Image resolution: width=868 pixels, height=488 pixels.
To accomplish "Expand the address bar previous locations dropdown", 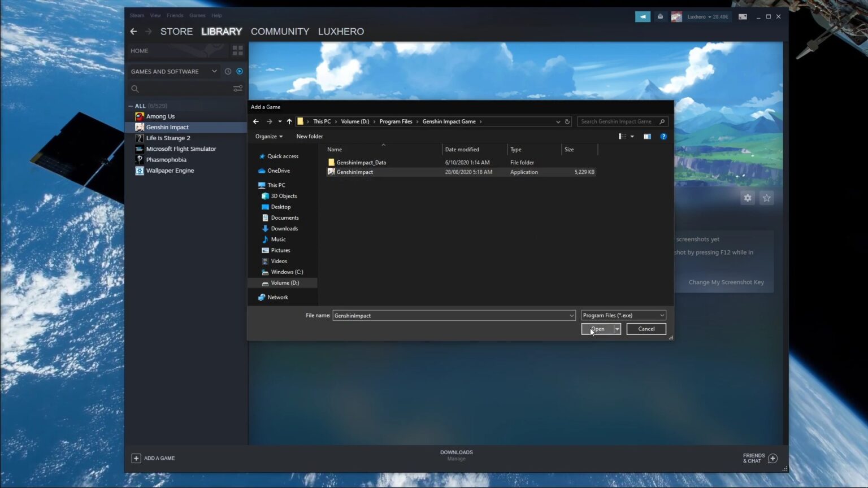I will 558,121.
